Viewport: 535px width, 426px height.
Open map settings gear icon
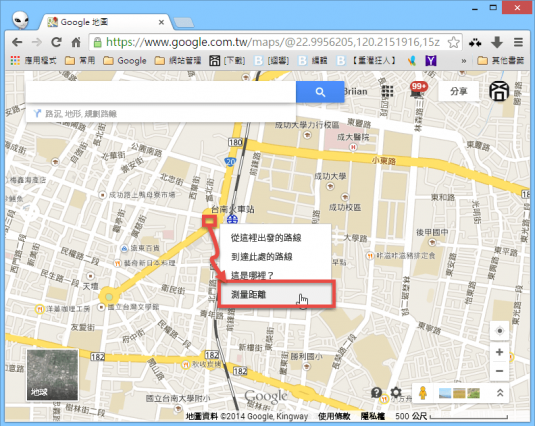[396, 392]
